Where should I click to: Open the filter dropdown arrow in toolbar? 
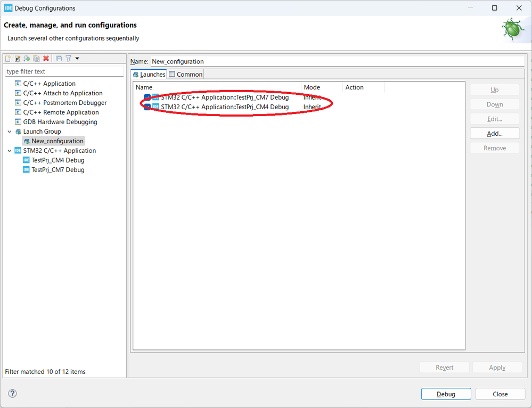tap(77, 59)
